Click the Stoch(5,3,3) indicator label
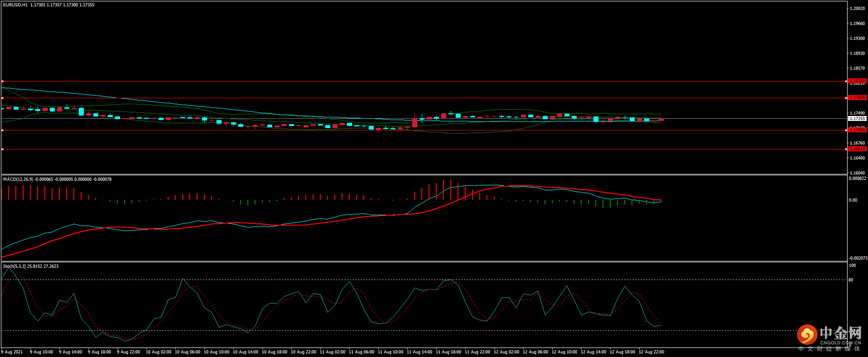 [14, 266]
